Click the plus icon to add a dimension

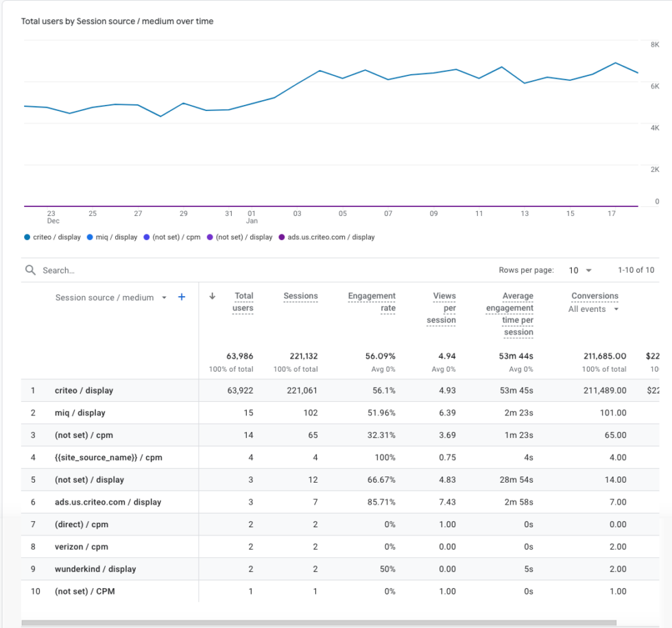[x=181, y=298]
